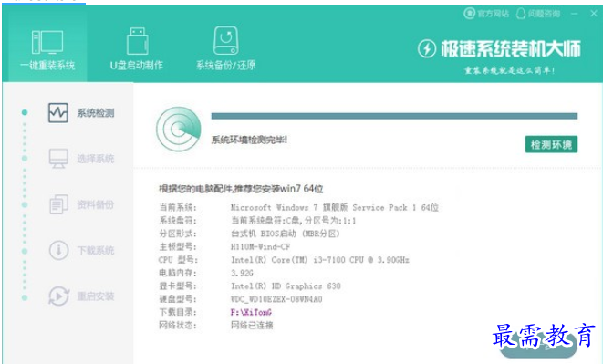This screenshot has height=364, width=603.
Task: Open the F:\XiTonG download directory link
Action: point(251,312)
